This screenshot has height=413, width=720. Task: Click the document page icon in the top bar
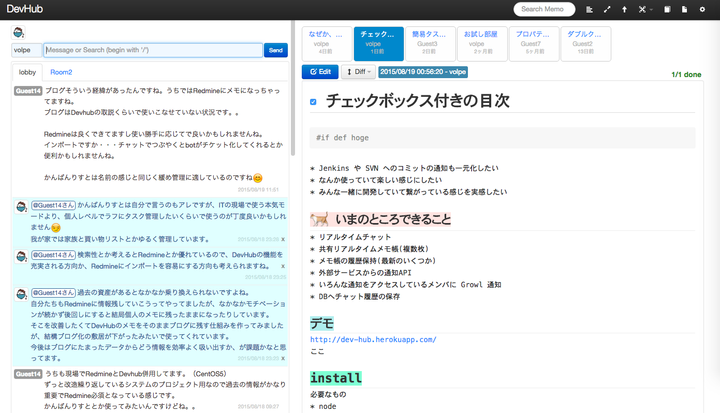tap(685, 9)
